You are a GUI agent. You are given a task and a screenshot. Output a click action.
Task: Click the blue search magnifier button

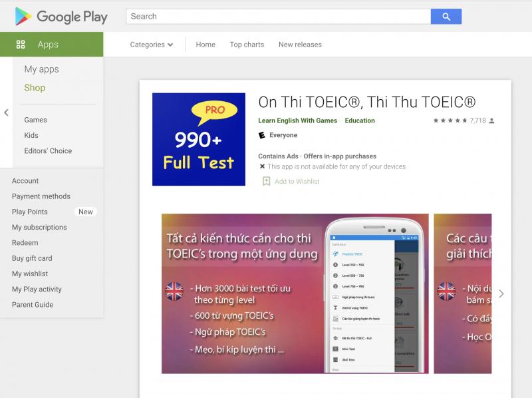click(446, 17)
